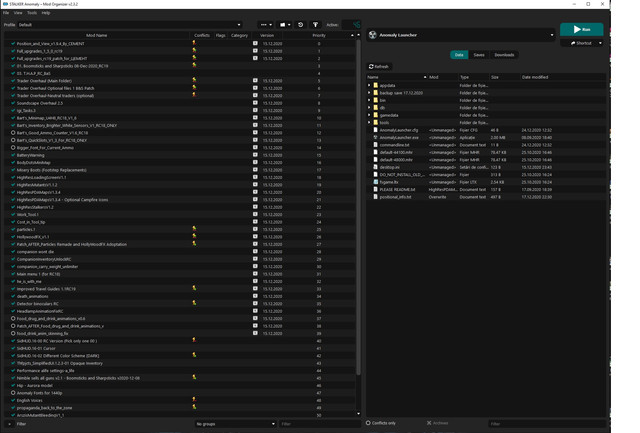Disable the Soundscape Overhaul 2.5 mod
This screenshot has width=640, height=433.
13,103
